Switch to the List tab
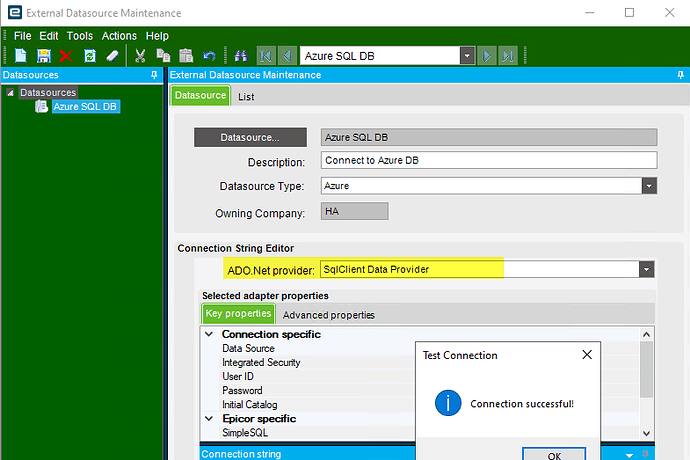Image resolution: width=690 pixels, height=460 pixels. [x=246, y=96]
